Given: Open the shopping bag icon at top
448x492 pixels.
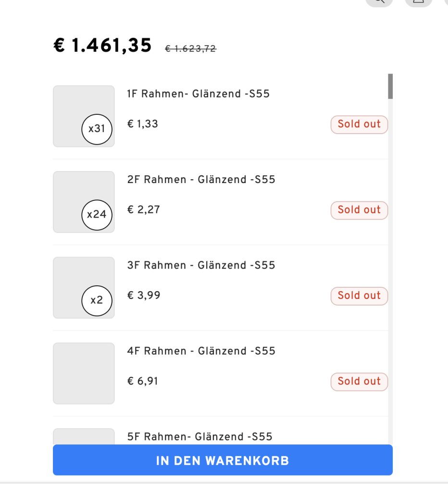Looking at the screenshot, I should click(x=419, y=2).
